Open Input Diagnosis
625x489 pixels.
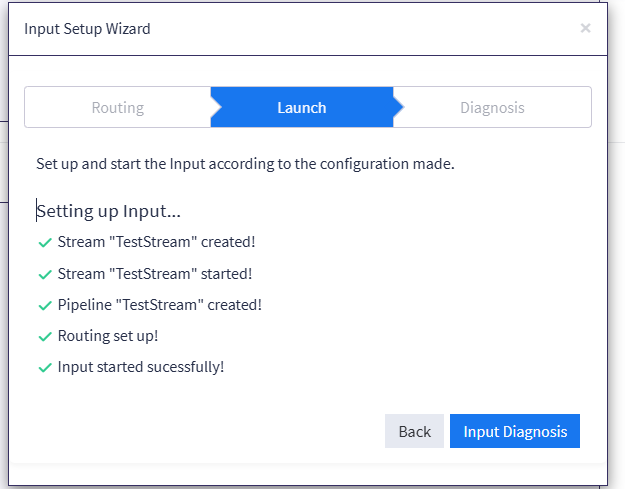coord(515,431)
